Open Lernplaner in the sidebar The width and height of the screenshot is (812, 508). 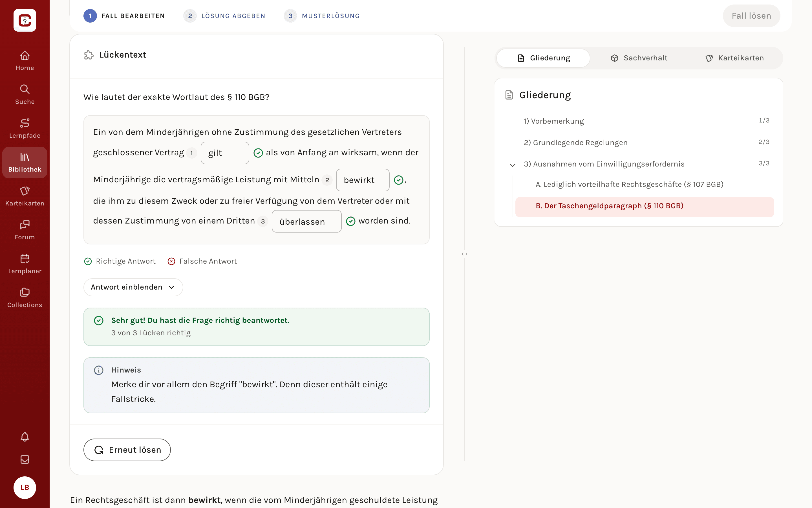[x=25, y=264]
